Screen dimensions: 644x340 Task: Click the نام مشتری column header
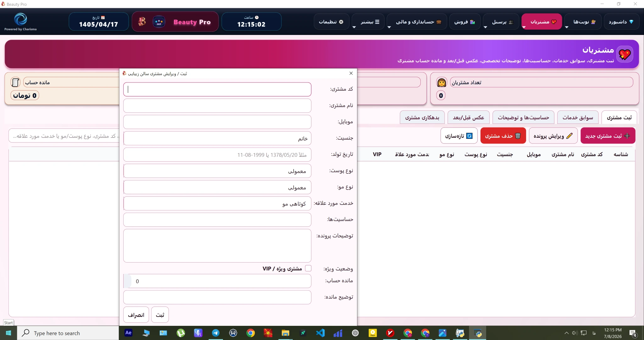pyautogui.click(x=563, y=154)
